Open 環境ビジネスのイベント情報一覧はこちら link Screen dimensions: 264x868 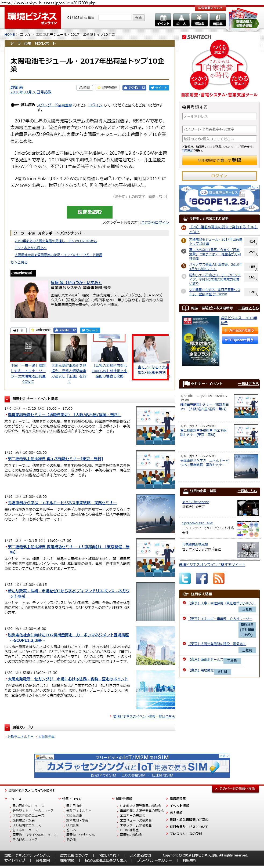(x=144, y=716)
